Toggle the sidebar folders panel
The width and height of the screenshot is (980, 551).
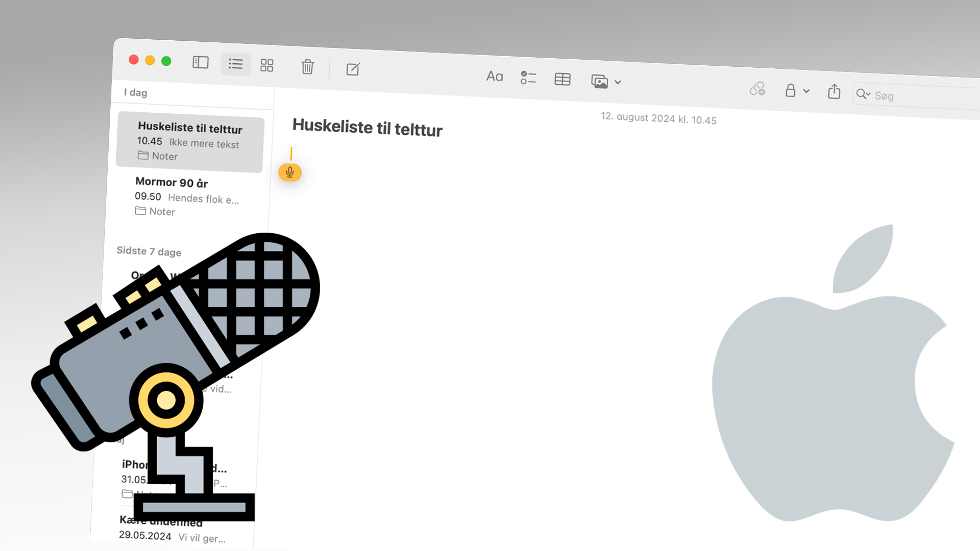(200, 62)
